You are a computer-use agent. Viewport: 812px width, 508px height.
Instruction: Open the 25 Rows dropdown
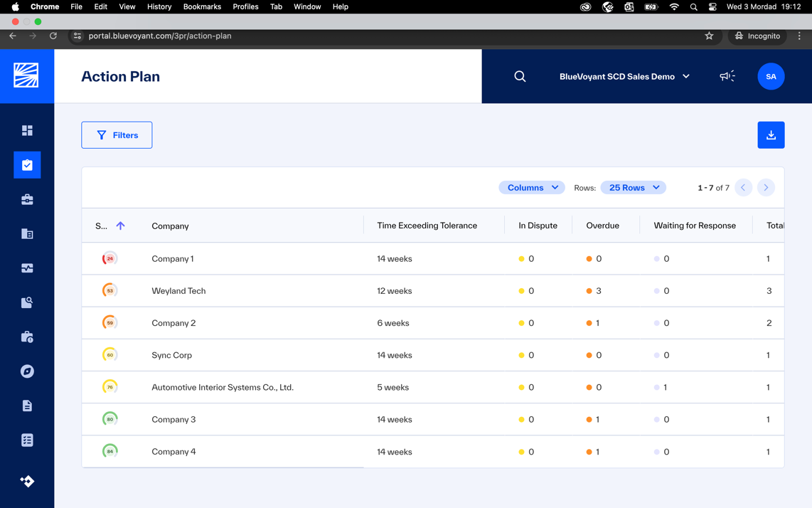coord(634,188)
